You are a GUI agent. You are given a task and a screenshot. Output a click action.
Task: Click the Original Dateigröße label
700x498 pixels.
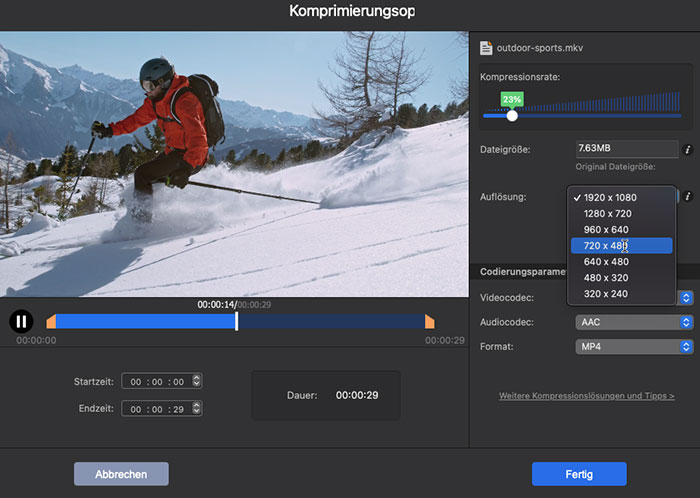point(615,167)
